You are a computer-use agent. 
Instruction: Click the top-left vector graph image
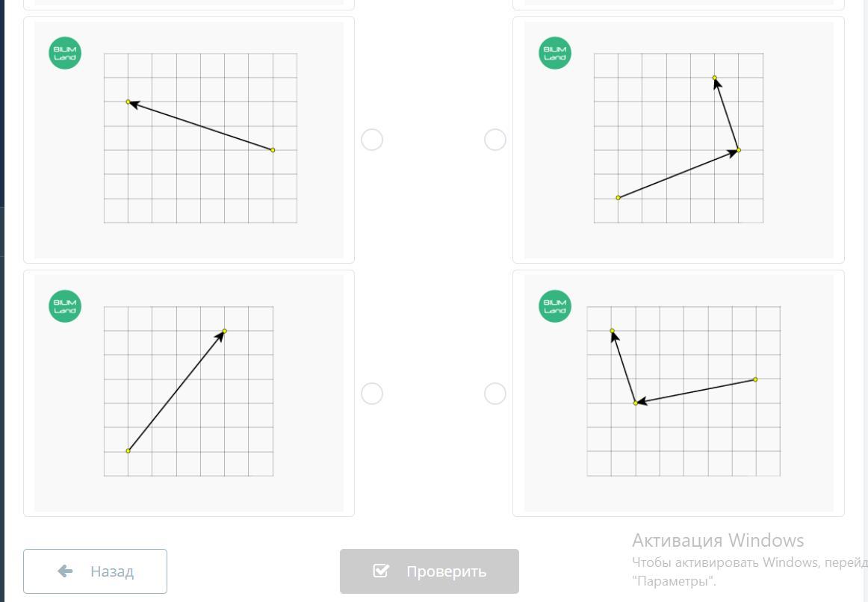200,138
